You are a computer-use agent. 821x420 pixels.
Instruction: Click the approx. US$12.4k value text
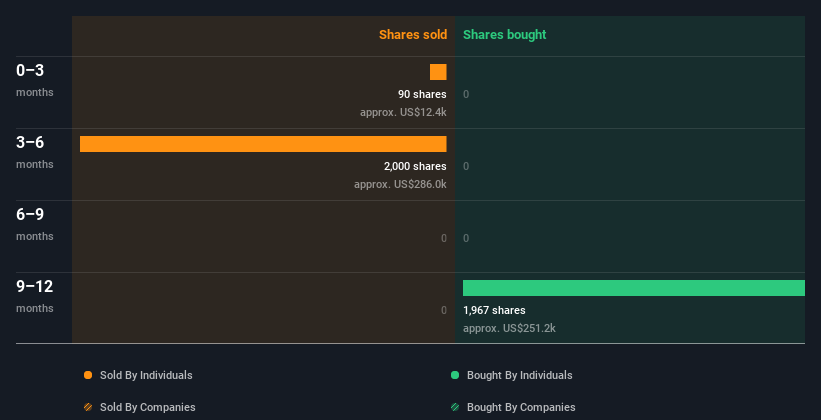click(403, 112)
